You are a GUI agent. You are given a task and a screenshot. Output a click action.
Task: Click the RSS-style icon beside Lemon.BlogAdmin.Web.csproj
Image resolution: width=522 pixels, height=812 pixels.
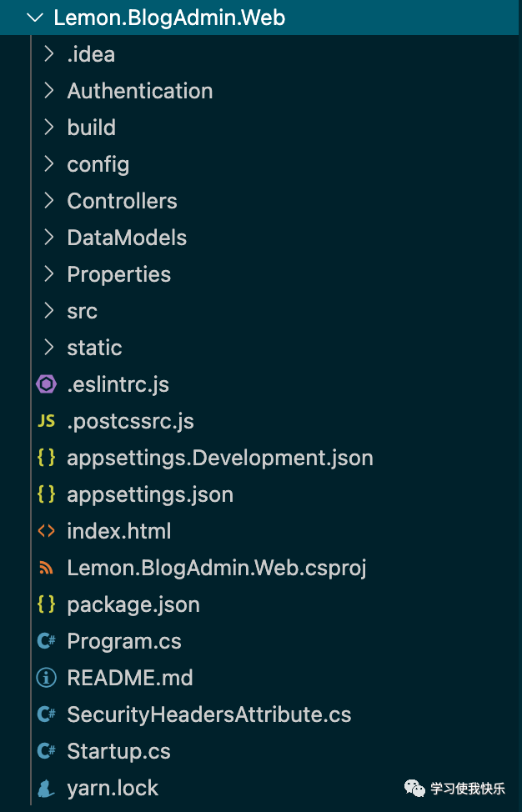pyautogui.click(x=46, y=568)
